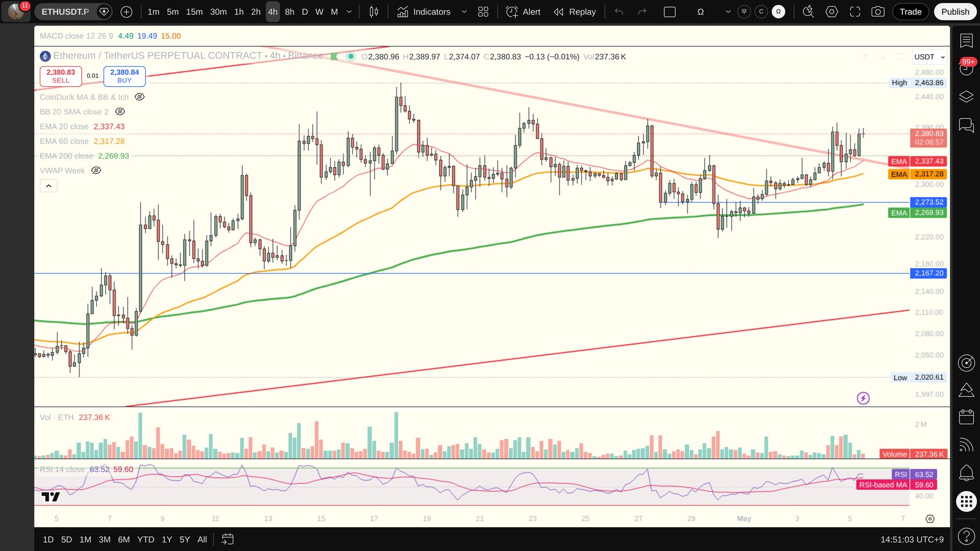Expand the layout name dropdown arrow
The image size is (980, 551).
click(728, 12)
